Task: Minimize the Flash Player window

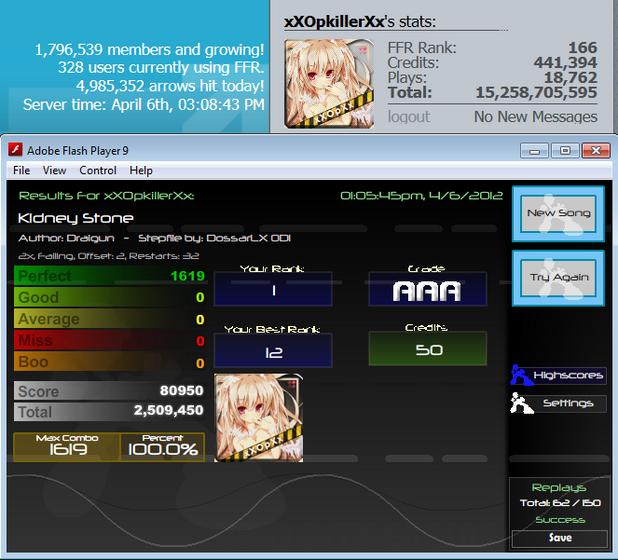Action: coord(534,151)
